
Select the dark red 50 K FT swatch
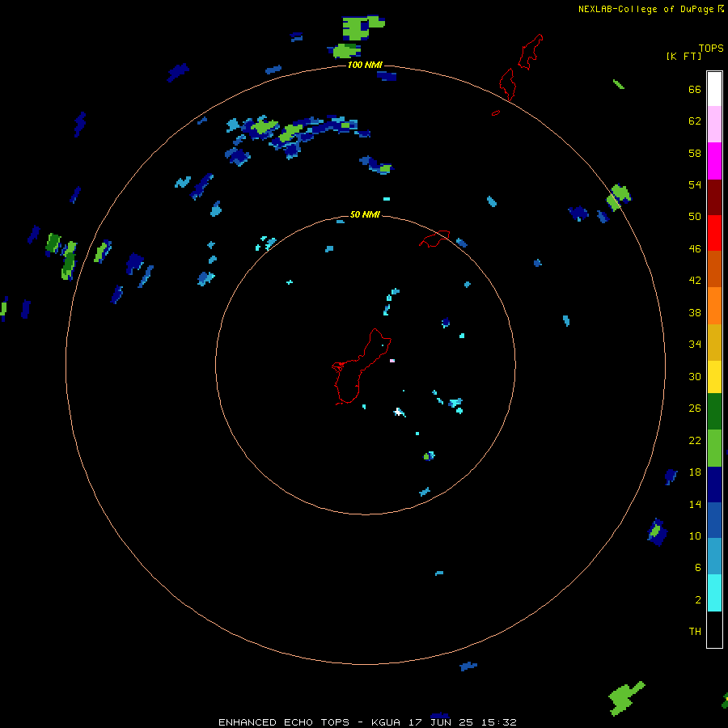[x=714, y=197]
